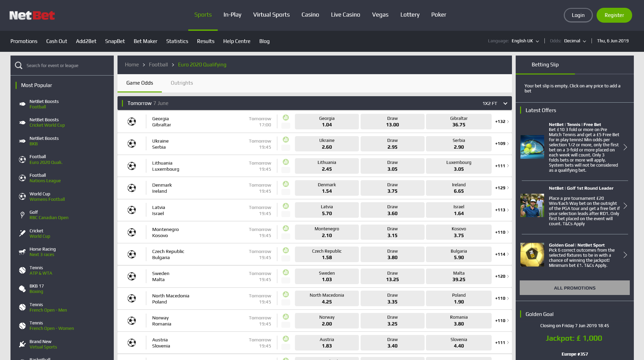Image resolution: width=644 pixels, height=360 pixels.
Task: Click Cricket World Cup bat icon
Action: 22,233
